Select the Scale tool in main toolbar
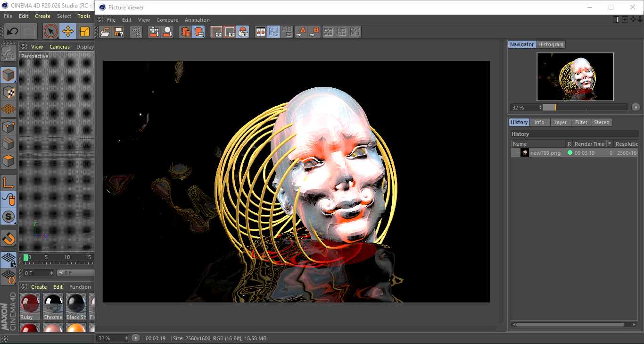 point(85,32)
